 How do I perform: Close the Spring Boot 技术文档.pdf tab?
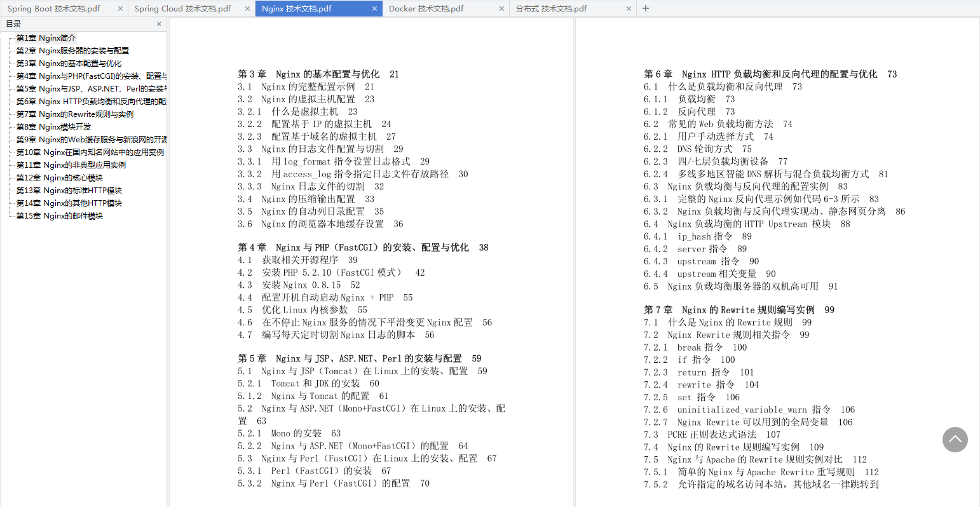120,9
